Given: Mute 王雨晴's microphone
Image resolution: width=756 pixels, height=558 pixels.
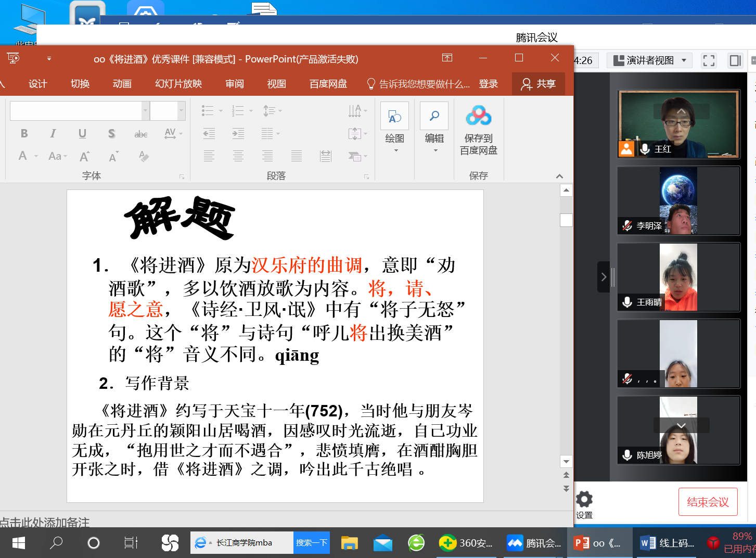Looking at the screenshot, I should click(626, 302).
